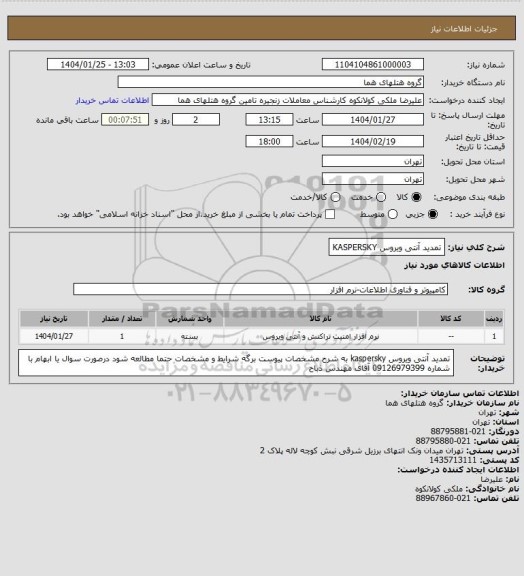Image resolution: width=524 pixels, height=576 pixels.
Task: Click the request number field 1104104861000003
Action: [x=373, y=64]
